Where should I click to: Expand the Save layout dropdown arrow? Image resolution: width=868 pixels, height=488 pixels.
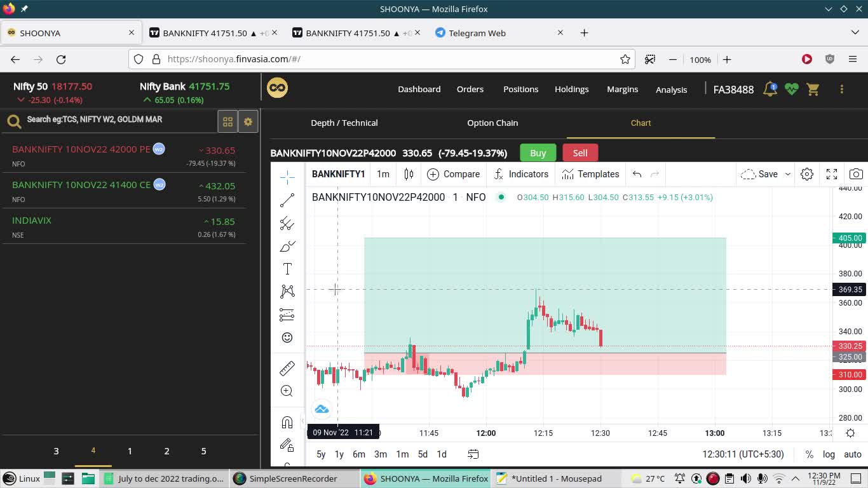787,174
